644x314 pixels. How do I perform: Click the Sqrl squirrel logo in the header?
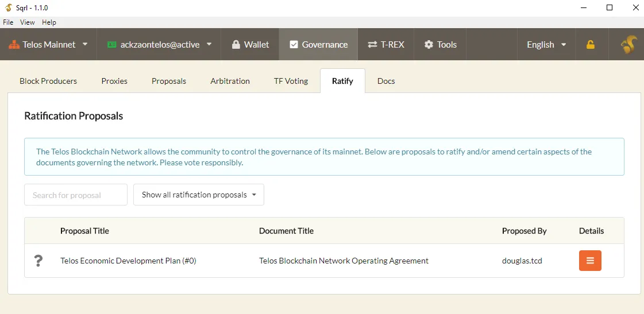click(x=629, y=44)
